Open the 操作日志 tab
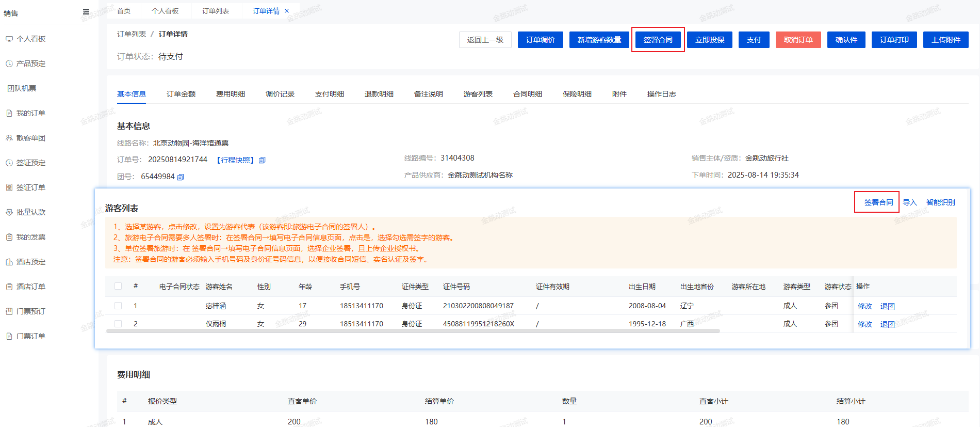 tap(661, 94)
